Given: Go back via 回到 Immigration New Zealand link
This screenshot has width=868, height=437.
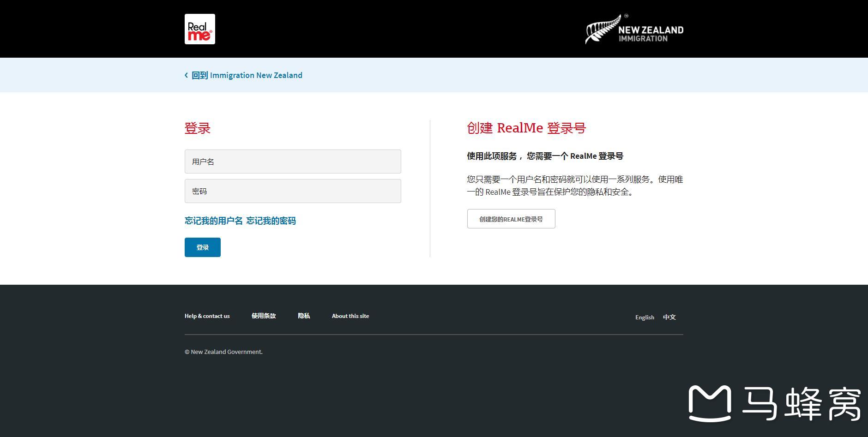Looking at the screenshot, I should click(x=247, y=75).
